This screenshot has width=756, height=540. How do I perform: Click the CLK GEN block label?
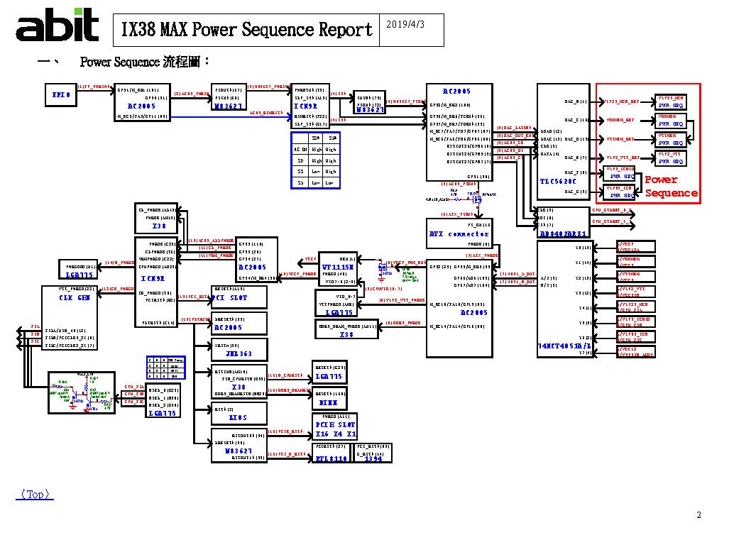point(75,298)
